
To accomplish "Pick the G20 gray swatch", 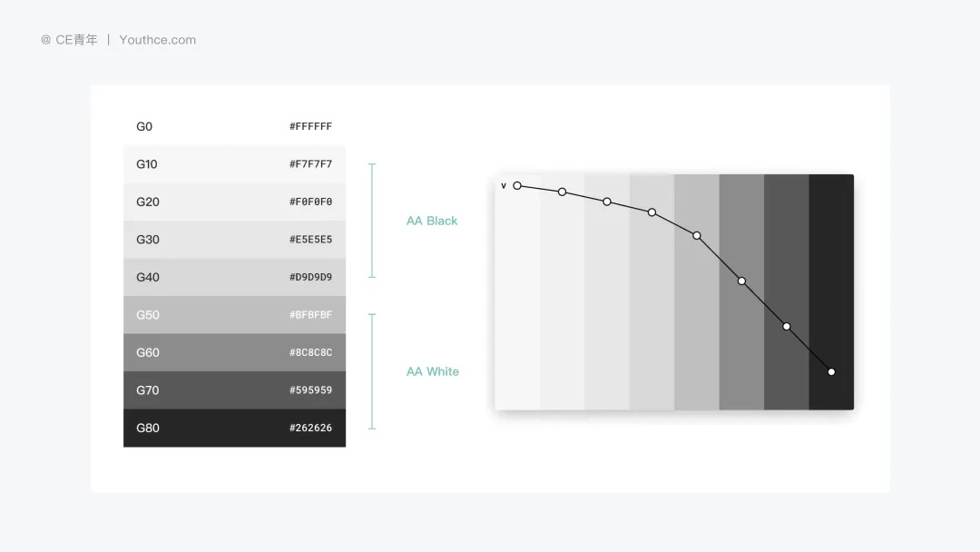I will 234,202.
